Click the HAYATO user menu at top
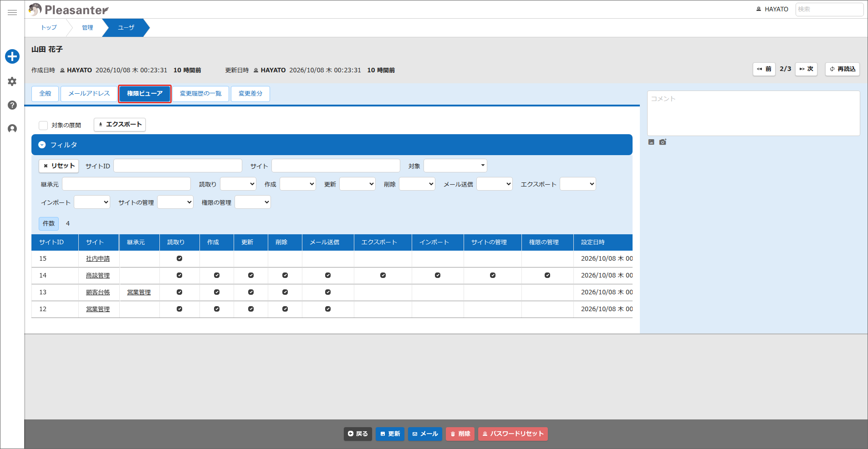The image size is (868, 449). (x=772, y=9)
